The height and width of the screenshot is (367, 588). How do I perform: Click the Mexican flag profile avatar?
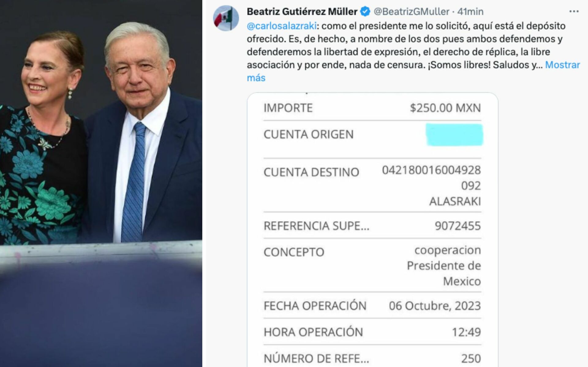click(226, 18)
